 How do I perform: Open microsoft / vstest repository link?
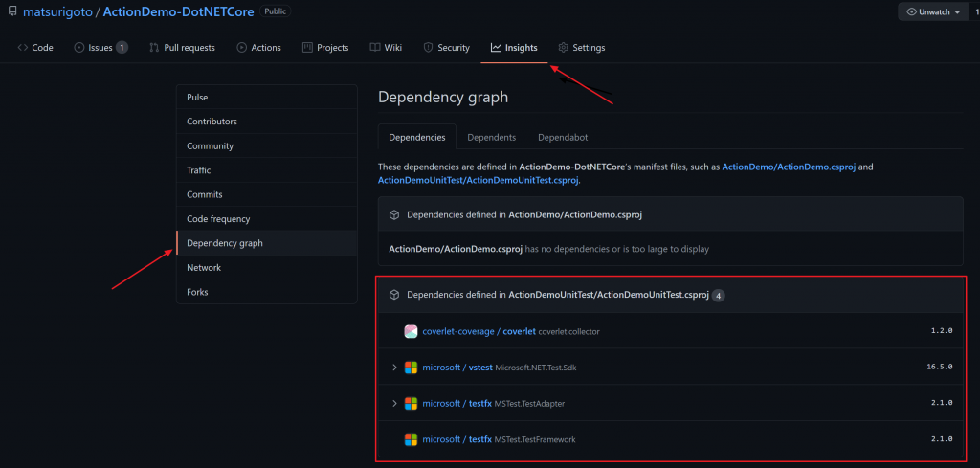(457, 368)
